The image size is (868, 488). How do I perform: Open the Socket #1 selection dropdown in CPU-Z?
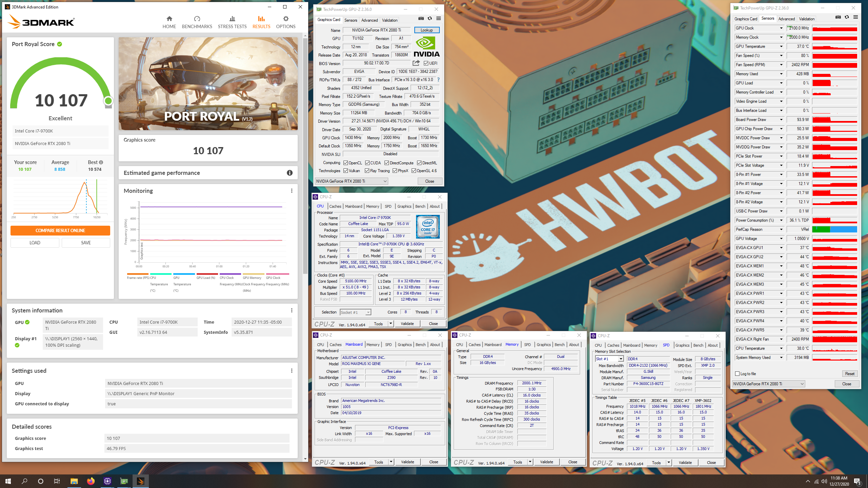355,312
